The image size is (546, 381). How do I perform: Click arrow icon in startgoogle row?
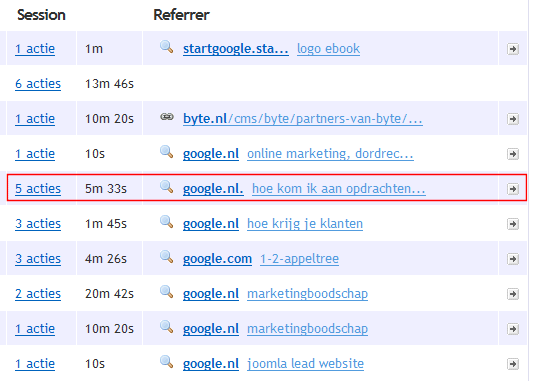[513, 49]
